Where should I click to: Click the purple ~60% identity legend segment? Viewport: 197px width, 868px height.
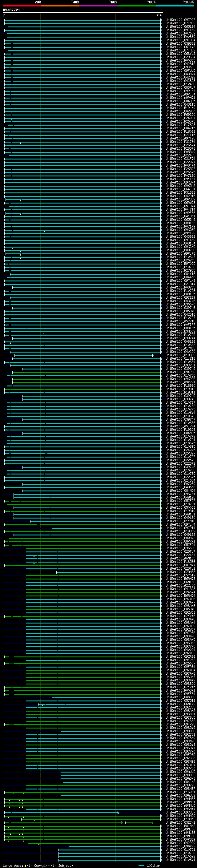click(x=99, y=6)
